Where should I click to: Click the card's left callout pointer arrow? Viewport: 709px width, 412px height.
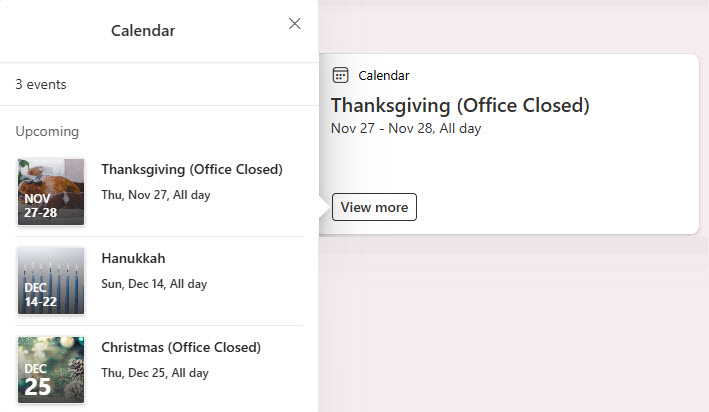coord(322,207)
